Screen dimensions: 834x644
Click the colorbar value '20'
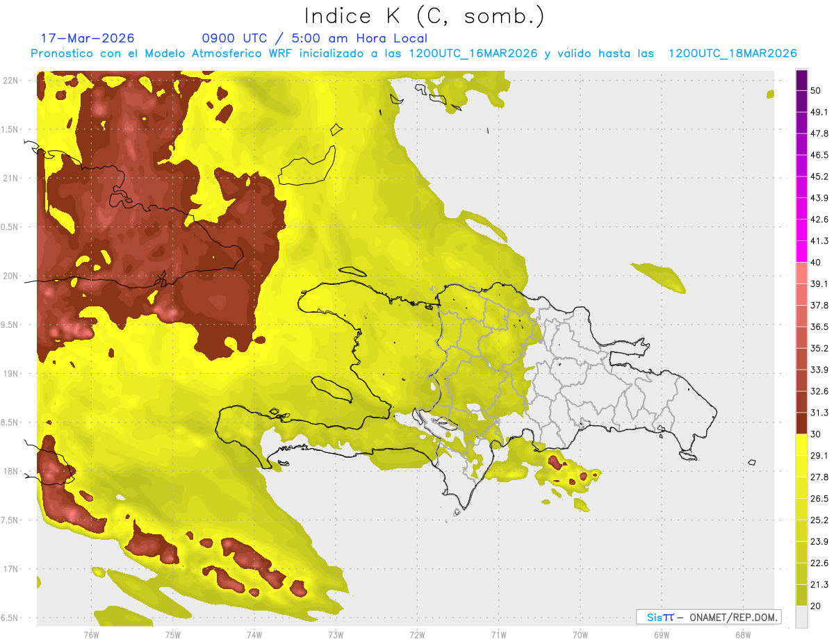[817, 606]
